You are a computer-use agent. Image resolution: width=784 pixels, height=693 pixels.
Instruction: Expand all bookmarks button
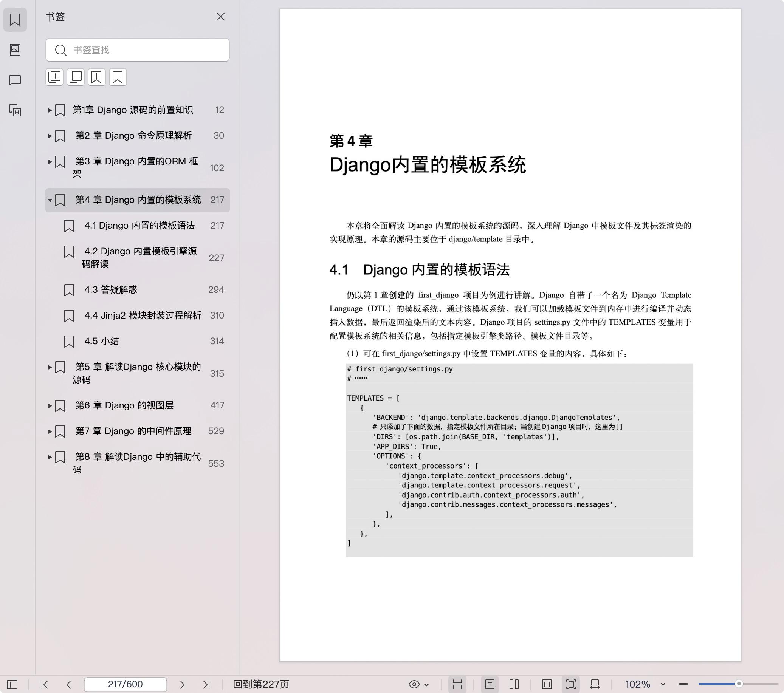tap(54, 77)
